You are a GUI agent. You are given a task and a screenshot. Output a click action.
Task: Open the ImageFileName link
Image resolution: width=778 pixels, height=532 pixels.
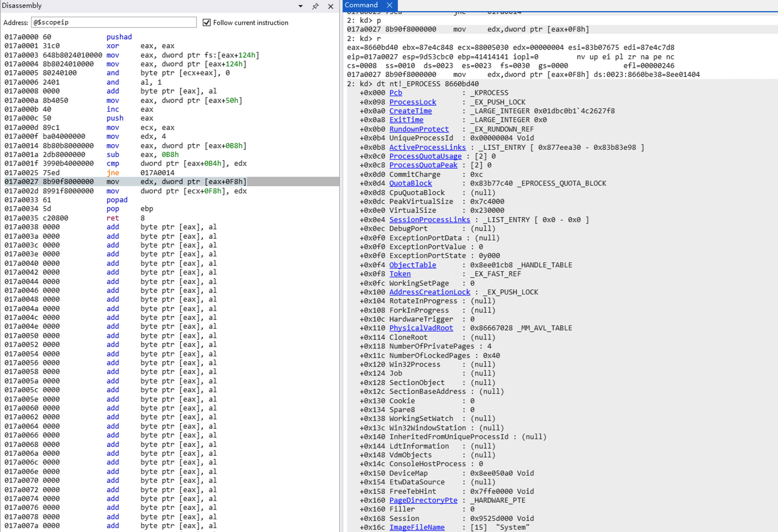tap(417, 528)
